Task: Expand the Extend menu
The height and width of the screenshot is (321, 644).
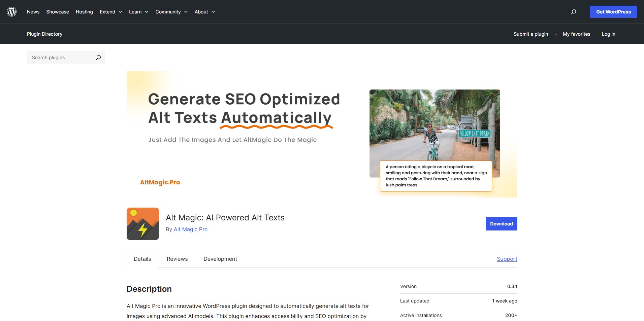Action: point(111,12)
